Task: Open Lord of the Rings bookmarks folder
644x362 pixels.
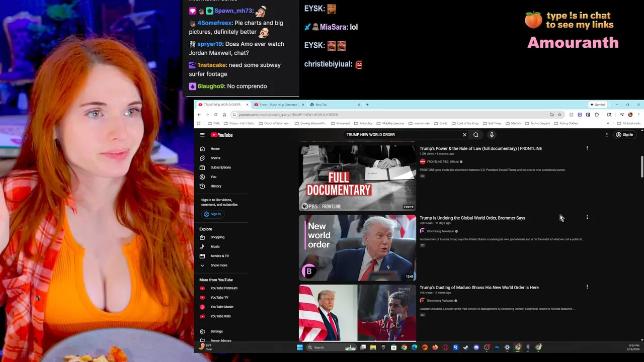Action: (x=465, y=123)
